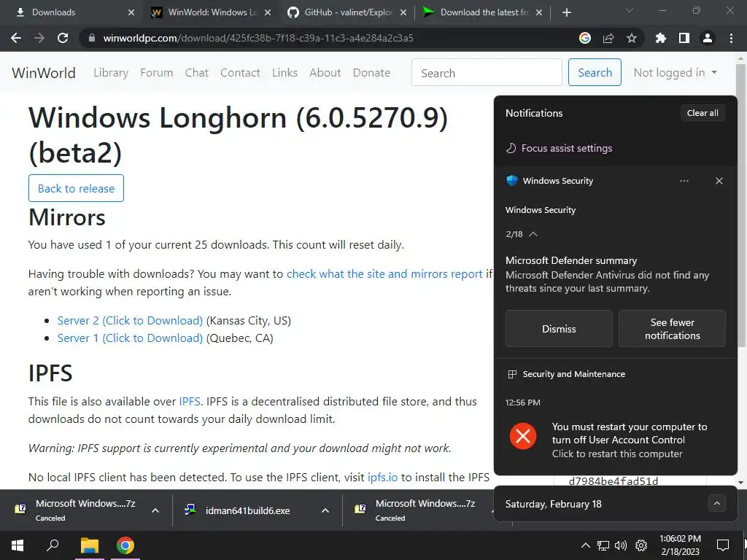Expand the 'Not logged in' dropdown
Image resolution: width=747 pixels, height=560 pixels.
coord(675,73)
